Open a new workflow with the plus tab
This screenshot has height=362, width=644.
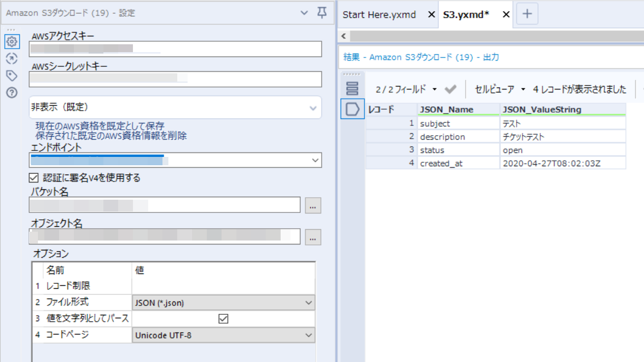[527, 14]
